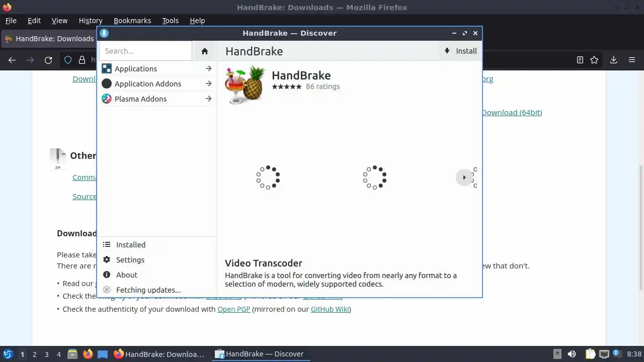The height and width of the screenshot is (362, 644).
Task: Click the update notifier tray icon
Action: tap(616, 354)
